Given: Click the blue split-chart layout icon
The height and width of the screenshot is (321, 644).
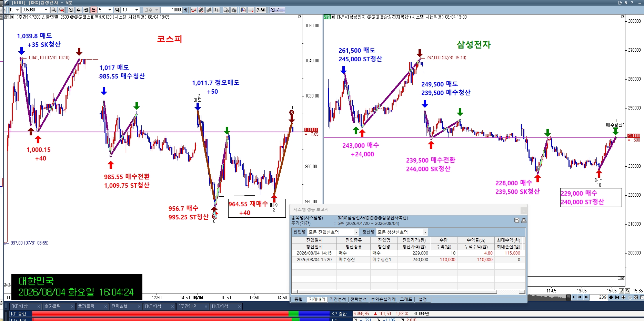Looking at the screenshot, I should (243, 10).
